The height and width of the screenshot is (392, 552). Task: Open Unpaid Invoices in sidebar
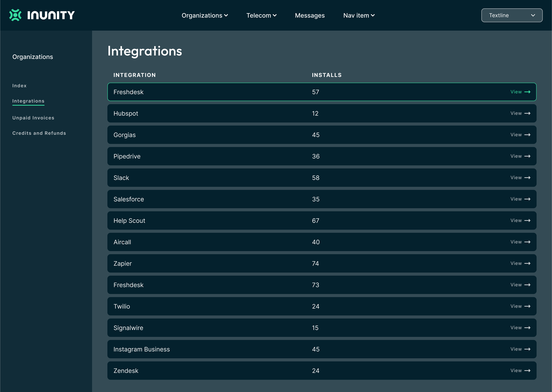(x=33, y=118)
